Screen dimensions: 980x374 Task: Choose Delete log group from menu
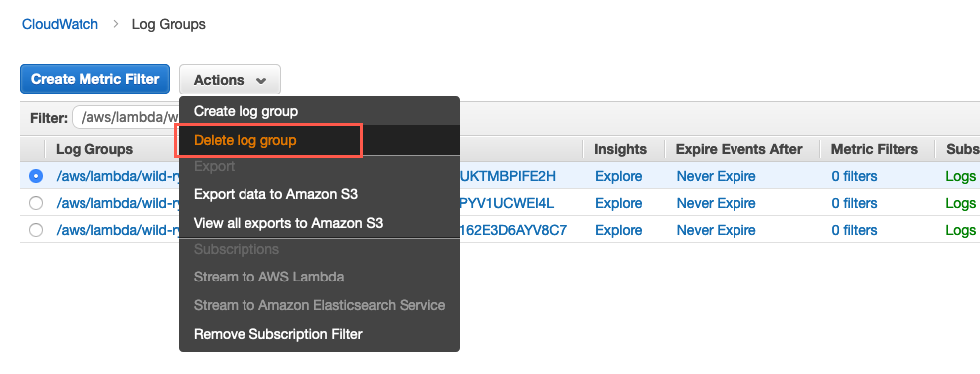coord(245,140)
